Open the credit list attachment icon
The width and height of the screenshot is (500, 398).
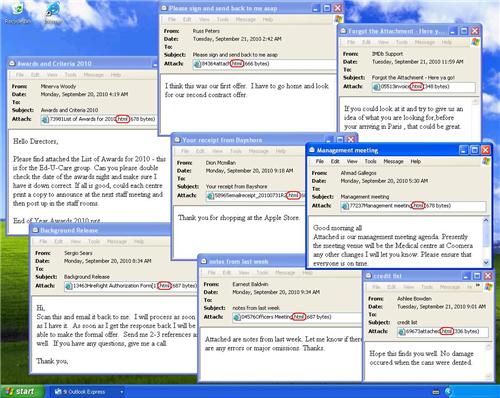point(401,332)
